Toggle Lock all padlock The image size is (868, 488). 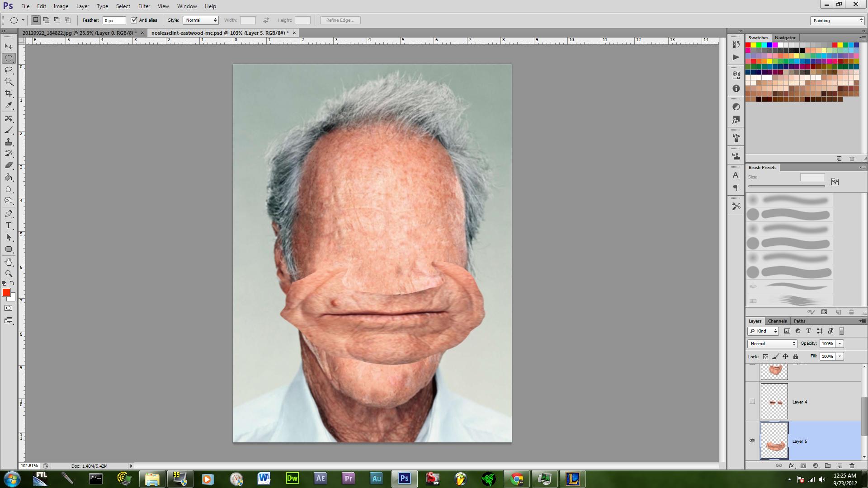click(x=796, y=357)
